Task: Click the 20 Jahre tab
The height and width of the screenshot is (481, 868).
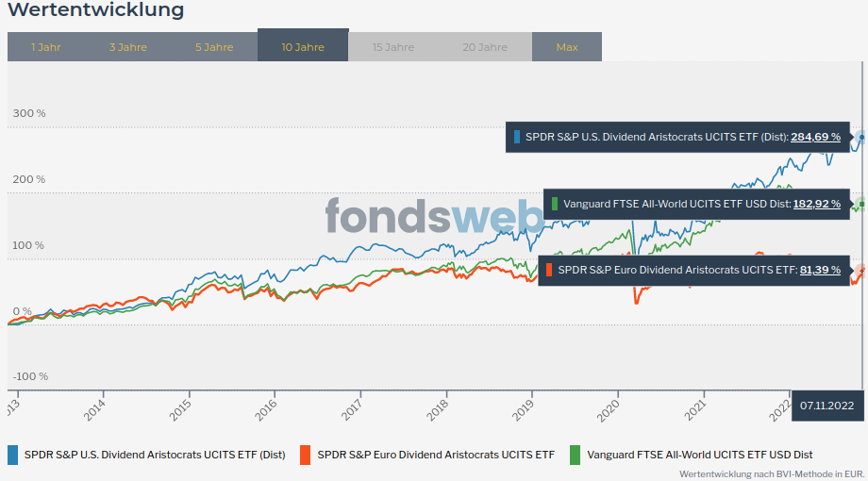Action: [485, 47]
